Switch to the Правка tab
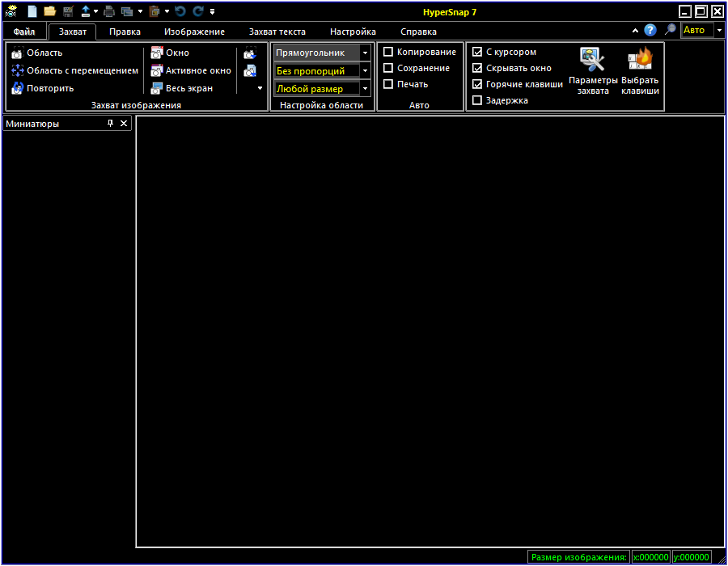This screenshot has height=566, width=728. (x=125, y=32)
